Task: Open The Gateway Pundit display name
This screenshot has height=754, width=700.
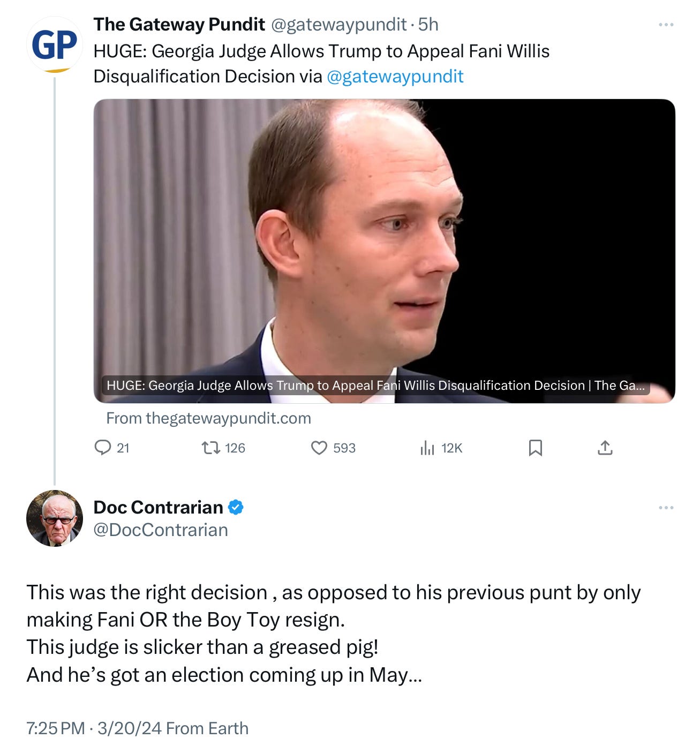Action: (179, 25)
